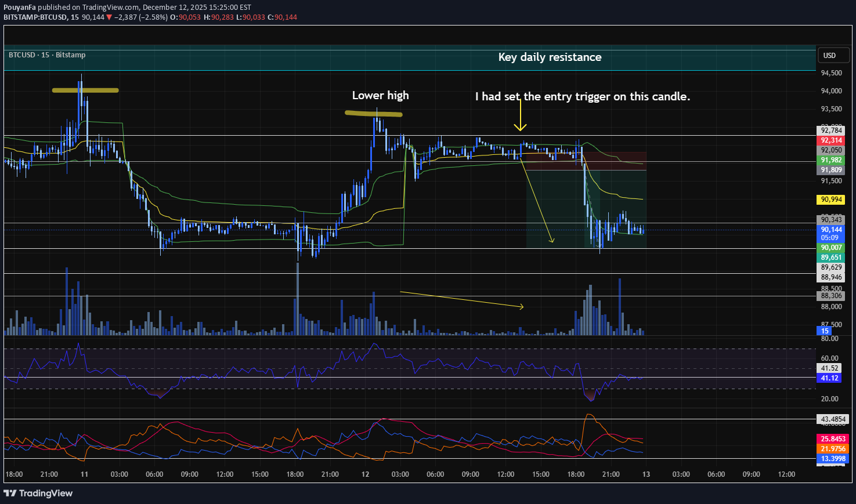Click the 18:00 label at left of time axis
856x504 pixels.
14,474
